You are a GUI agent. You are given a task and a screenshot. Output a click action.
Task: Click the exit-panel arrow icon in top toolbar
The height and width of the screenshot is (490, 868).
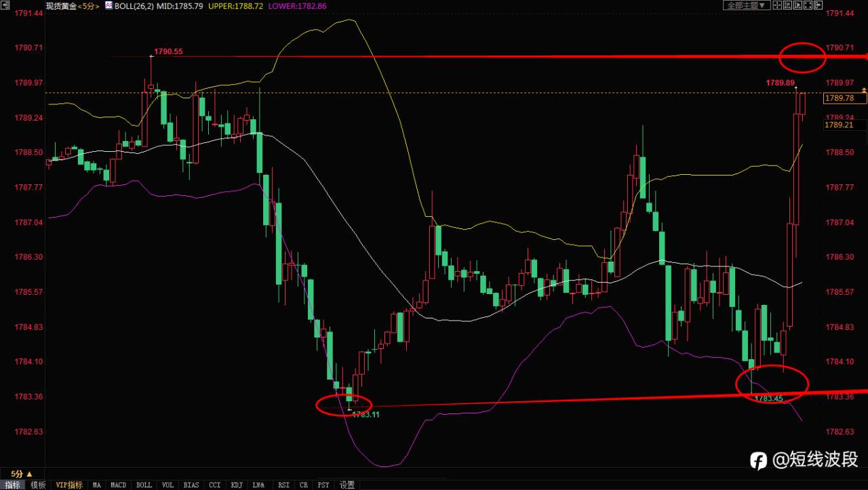(817, 5)
